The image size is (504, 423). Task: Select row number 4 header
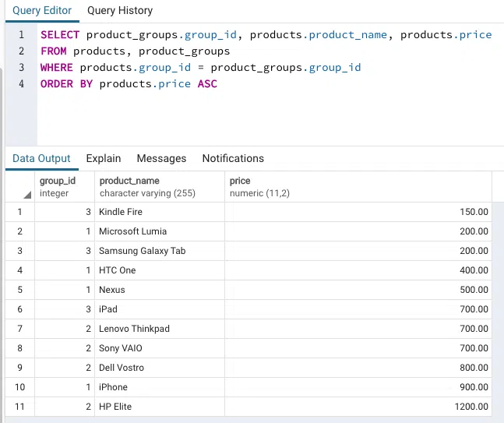click(20, 270)
